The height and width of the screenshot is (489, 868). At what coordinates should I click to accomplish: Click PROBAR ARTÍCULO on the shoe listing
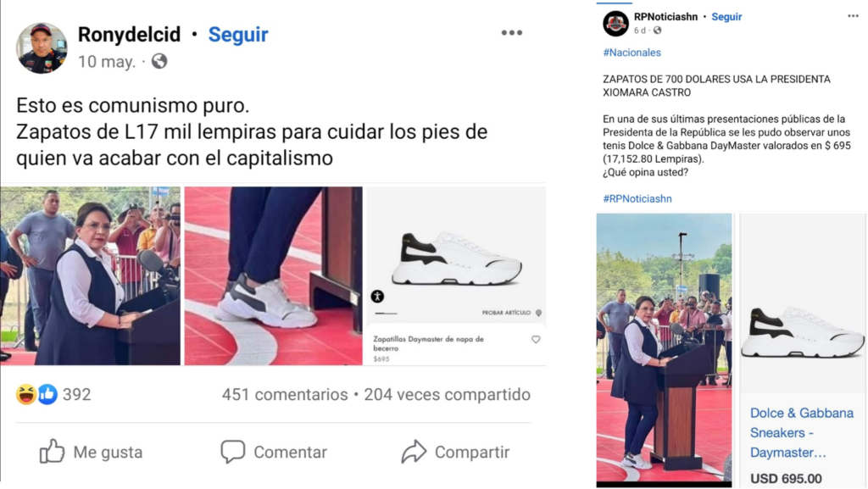[x=506, y=313]
